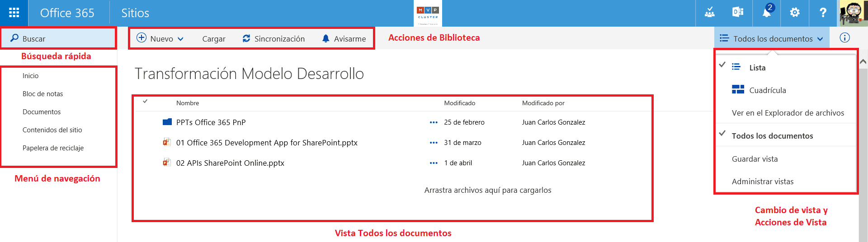The height and width of the screenshot is (242, 868).
Task: Click Juan Carlos Gonzalez on the 25 de febrero row
Action: tap(553, 122)
